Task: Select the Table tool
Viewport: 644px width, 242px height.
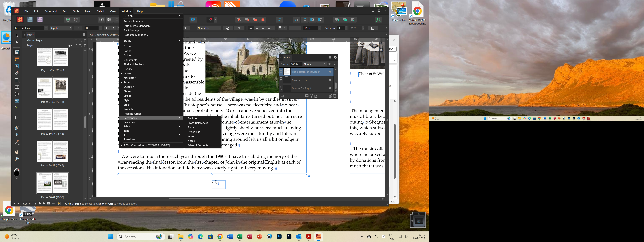Action: (x=17, y=59)
